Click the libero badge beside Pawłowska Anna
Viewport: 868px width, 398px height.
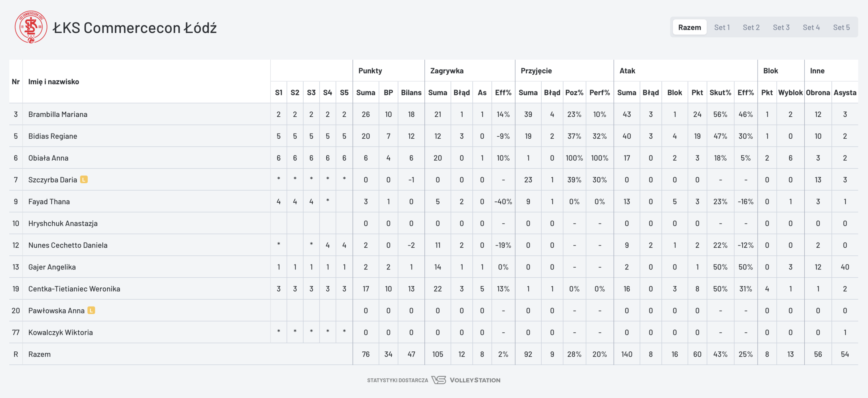91,310
